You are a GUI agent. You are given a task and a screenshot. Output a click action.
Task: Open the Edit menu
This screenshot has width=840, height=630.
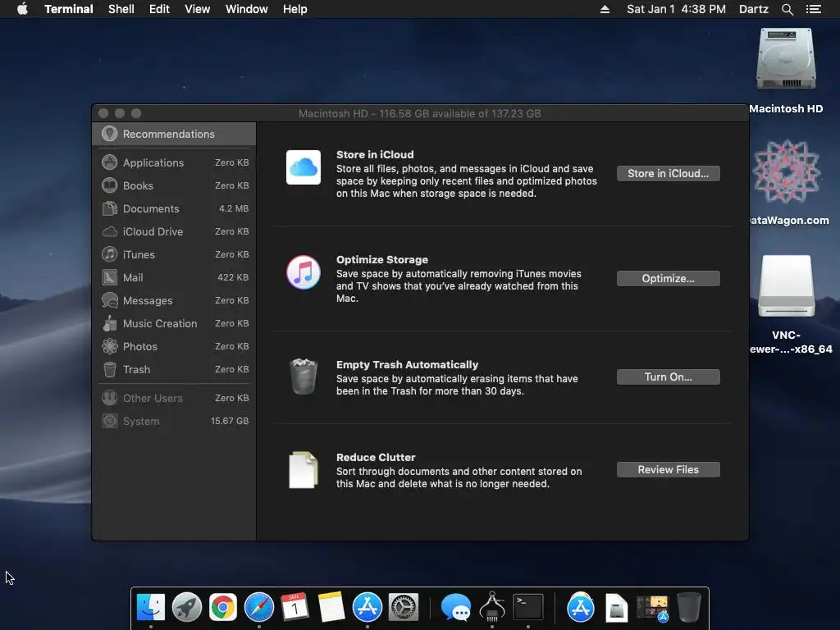[x=159, y=9]
